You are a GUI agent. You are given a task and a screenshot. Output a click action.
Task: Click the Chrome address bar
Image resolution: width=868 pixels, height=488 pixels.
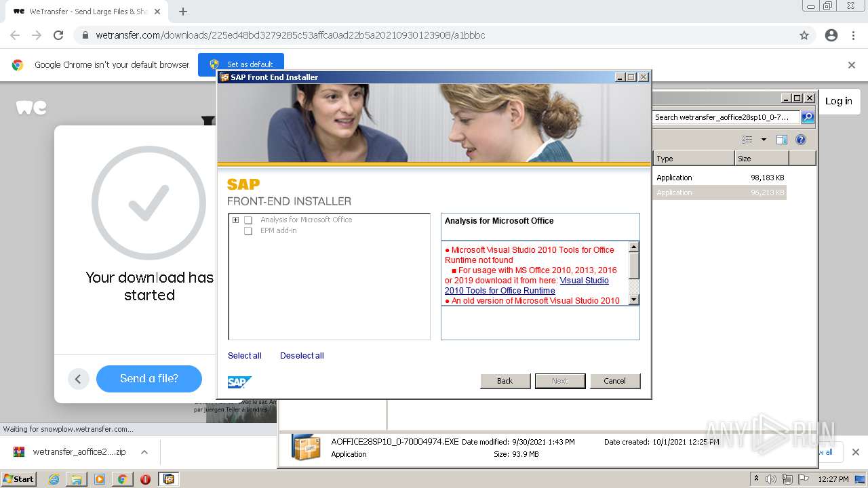tap(434, 35)
